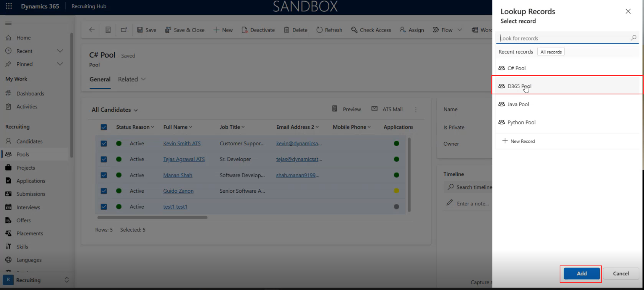
Task: Go to Home in sidebar
Action: (x=23, y=38)
